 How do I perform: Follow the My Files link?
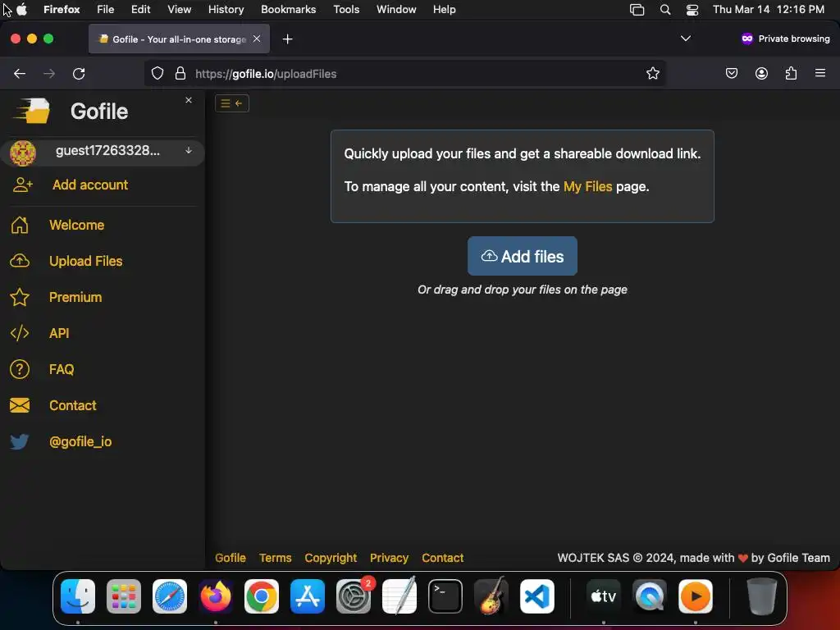point(587,186)
